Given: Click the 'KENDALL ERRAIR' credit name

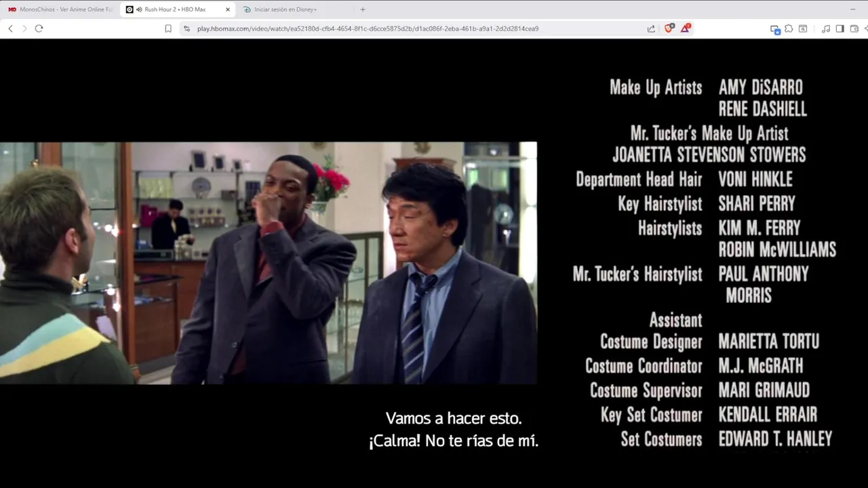Looking at the screenshot, I should point(768,415).
